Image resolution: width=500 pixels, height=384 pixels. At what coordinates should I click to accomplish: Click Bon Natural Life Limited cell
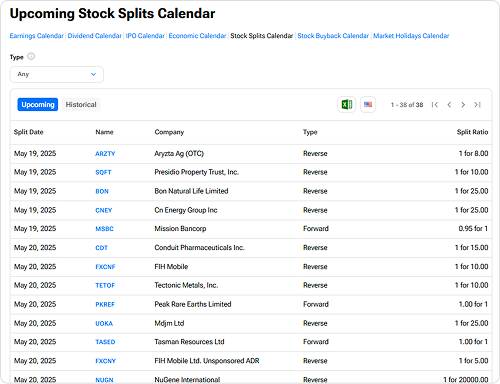tap(191, 191)
